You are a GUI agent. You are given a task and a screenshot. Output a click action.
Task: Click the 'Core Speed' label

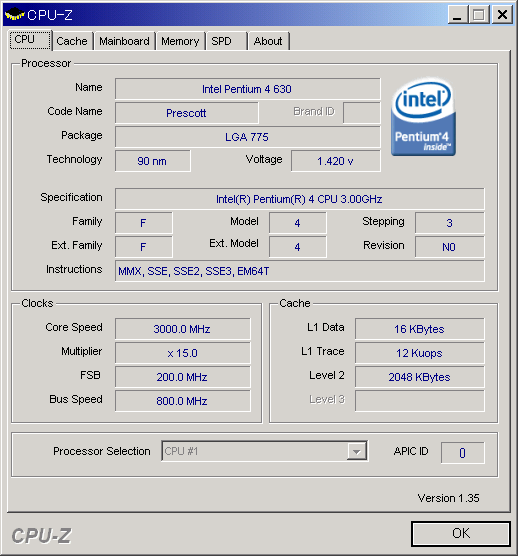(x=74, y=327)
